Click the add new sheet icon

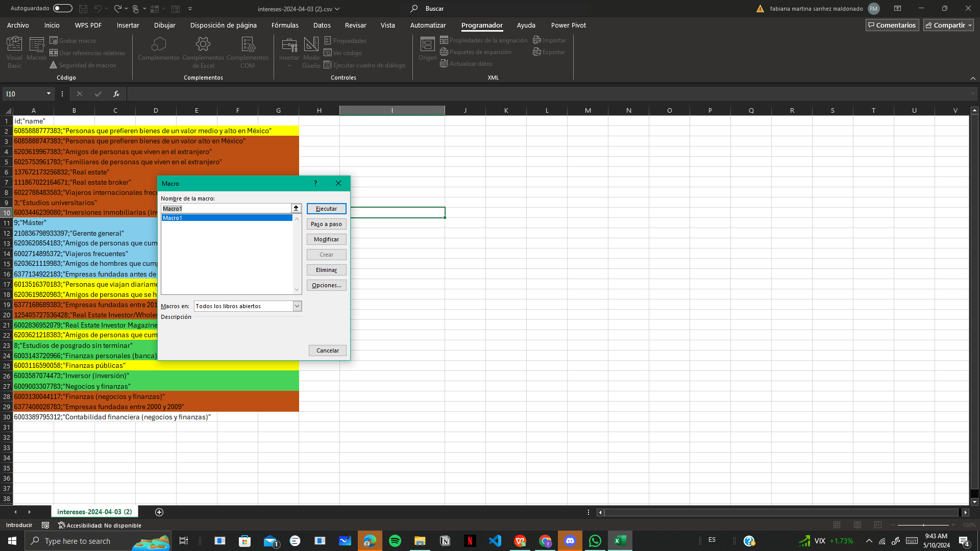point(159,512)
